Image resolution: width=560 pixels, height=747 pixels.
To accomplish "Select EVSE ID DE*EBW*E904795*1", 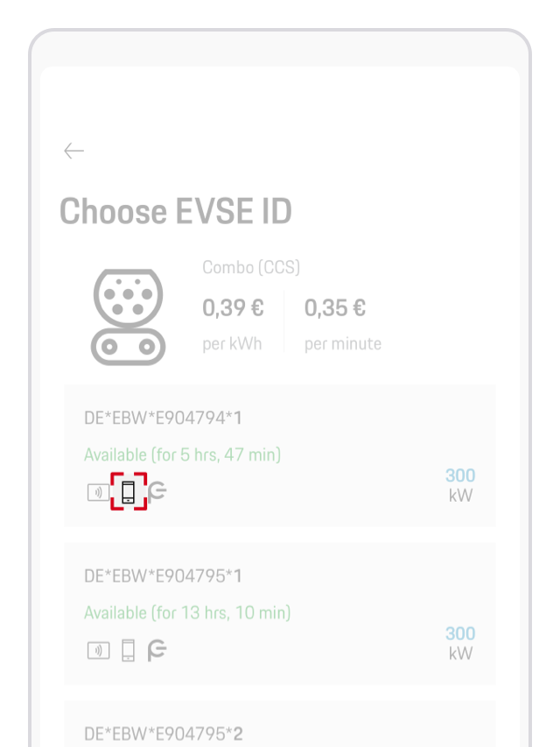I will tap(163, 575).
